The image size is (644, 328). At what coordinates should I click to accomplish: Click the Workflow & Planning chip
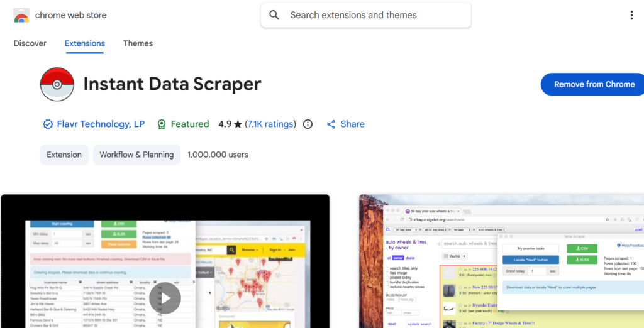tap(136, 155)
